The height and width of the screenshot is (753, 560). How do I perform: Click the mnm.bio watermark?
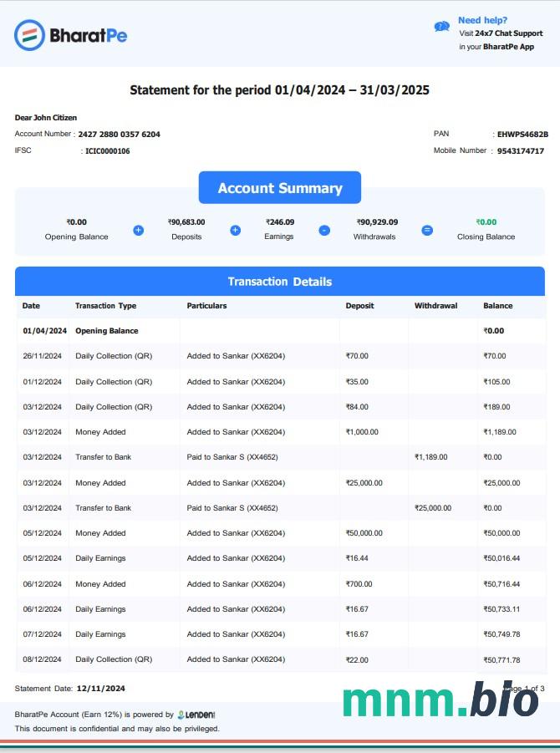point(440,700)
